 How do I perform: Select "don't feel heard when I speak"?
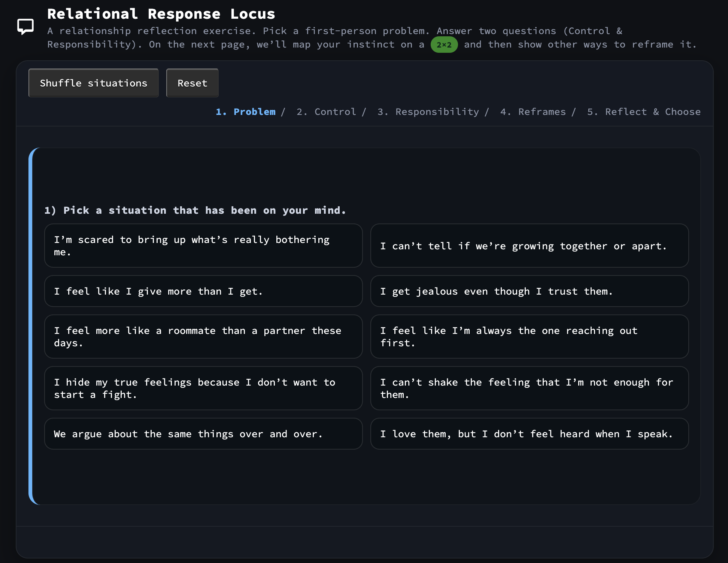click(x=529, y=434)
